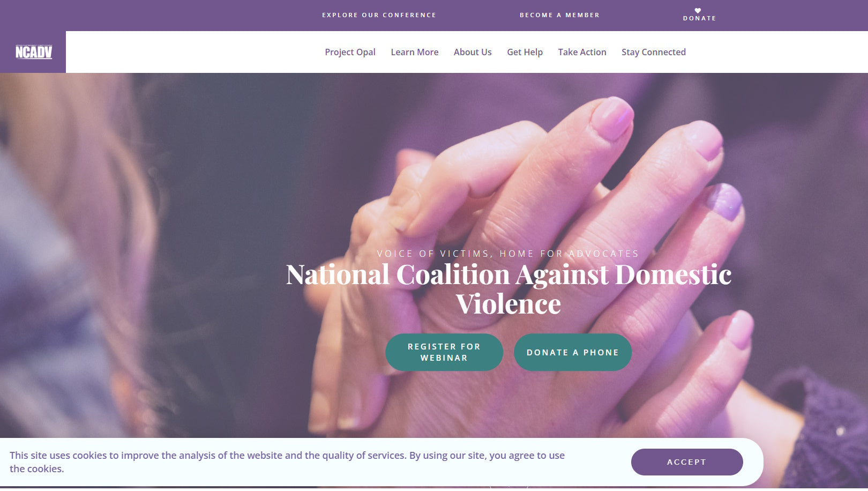This screenshot has height=491, width=868.
Task: Click the Voice of Victims tagline text
Action: pyautogui.click(x=508, y=254)
